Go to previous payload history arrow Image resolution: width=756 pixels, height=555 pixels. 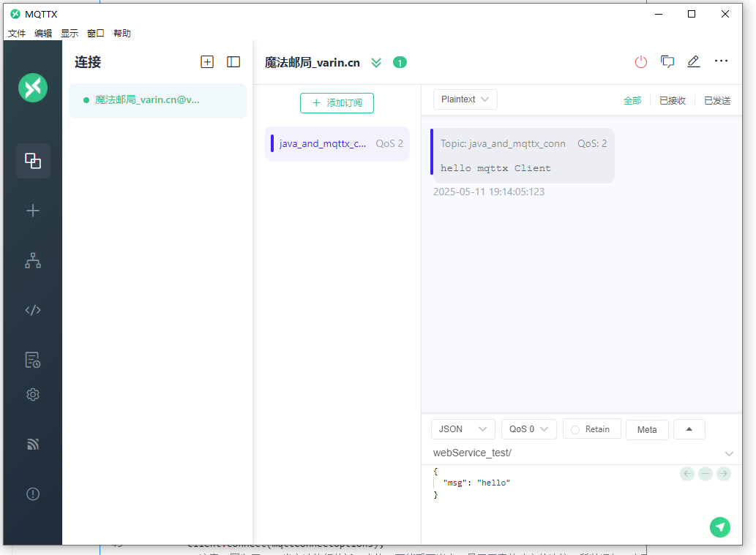(x=687, y=474)
